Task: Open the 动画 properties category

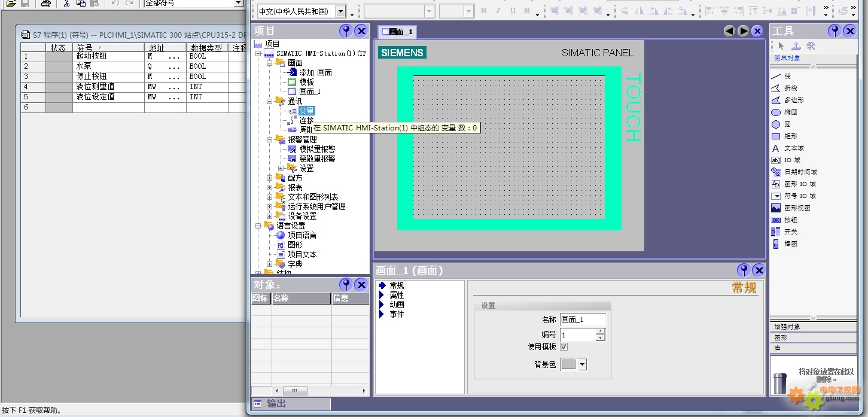Action: coord(397,305)
